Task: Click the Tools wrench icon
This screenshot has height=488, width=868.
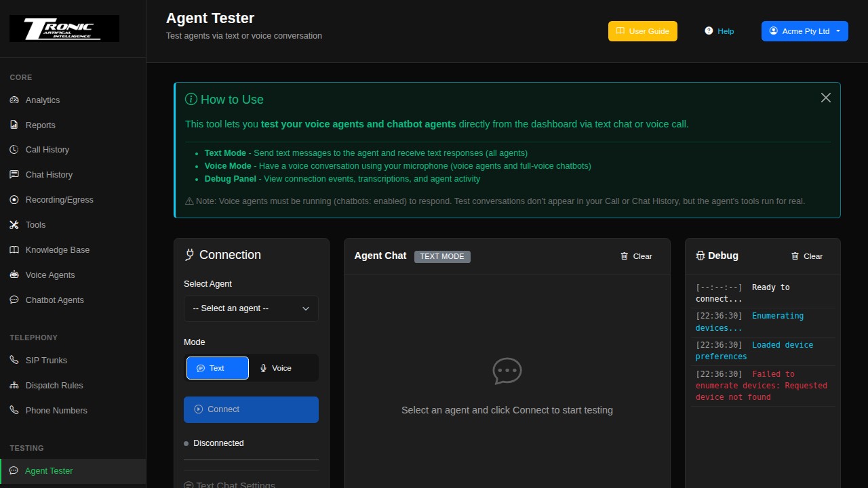Action: pyautogui.click(x=14, y=225)
